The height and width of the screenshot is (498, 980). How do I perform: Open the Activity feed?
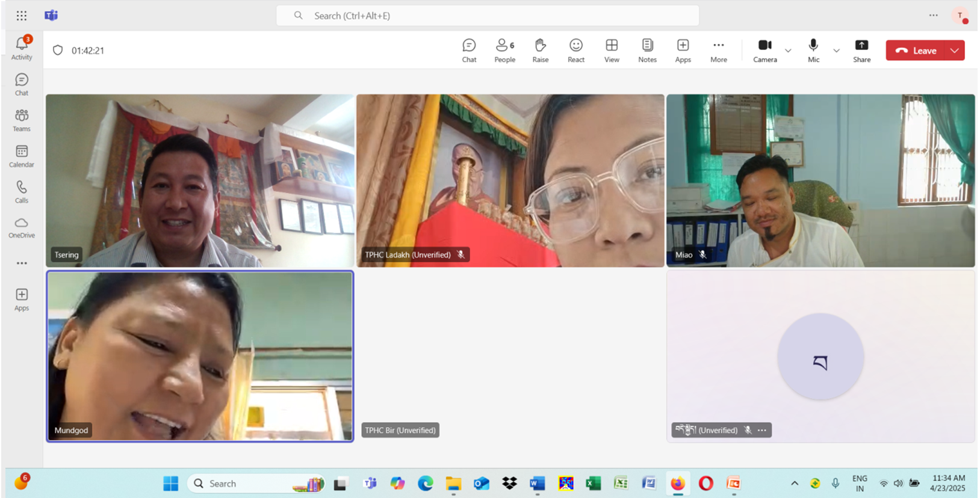coord(22,48)
